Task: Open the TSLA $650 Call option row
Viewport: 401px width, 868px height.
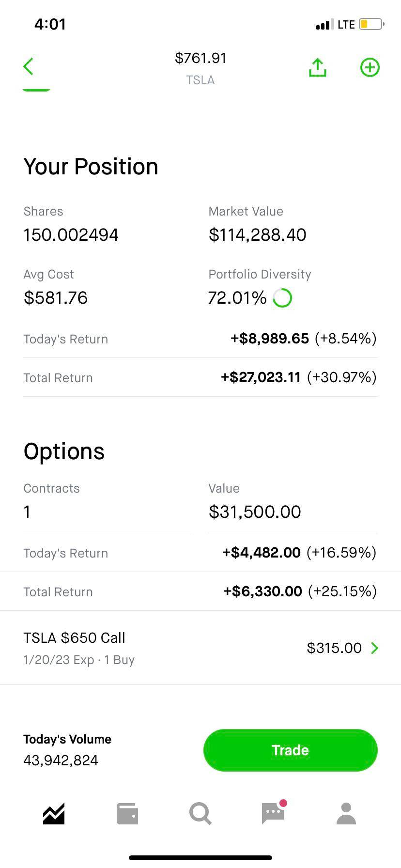Action: [x=145, y=648]
